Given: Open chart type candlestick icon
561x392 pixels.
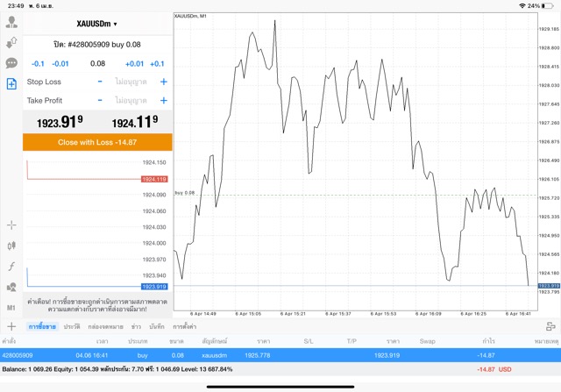Looking at the screenshot, I should point(11,246).
